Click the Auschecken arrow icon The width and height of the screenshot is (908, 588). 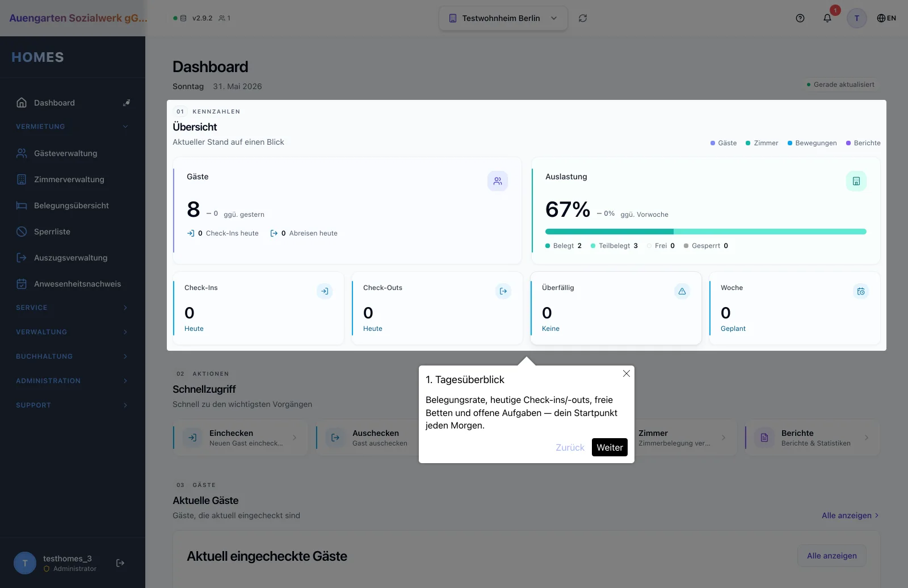[x=335, y=438]
